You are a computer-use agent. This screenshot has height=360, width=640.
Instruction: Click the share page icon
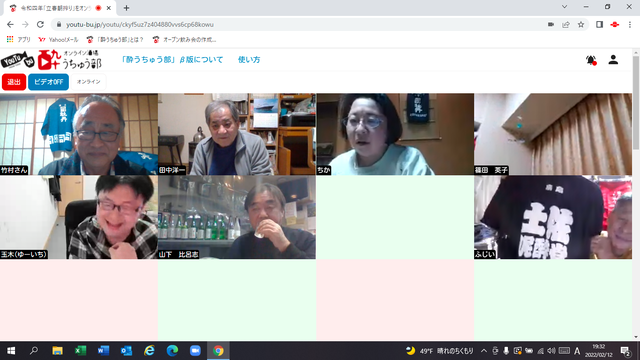point(566,24)
